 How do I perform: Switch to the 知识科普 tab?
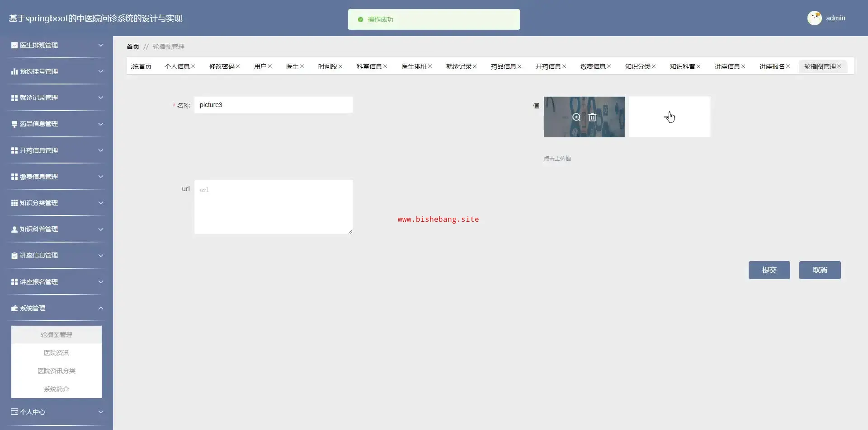(682, 66)
